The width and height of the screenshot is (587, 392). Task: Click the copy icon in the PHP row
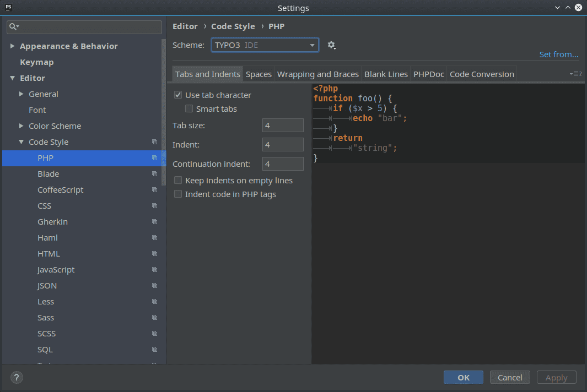coord(155,158)
